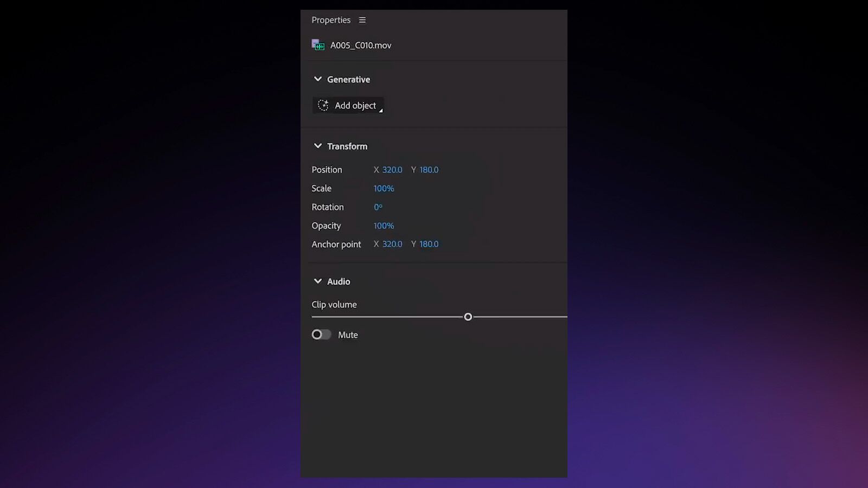Click the A005_C010.mov clip thumbnail icon

tap(318, 45)
